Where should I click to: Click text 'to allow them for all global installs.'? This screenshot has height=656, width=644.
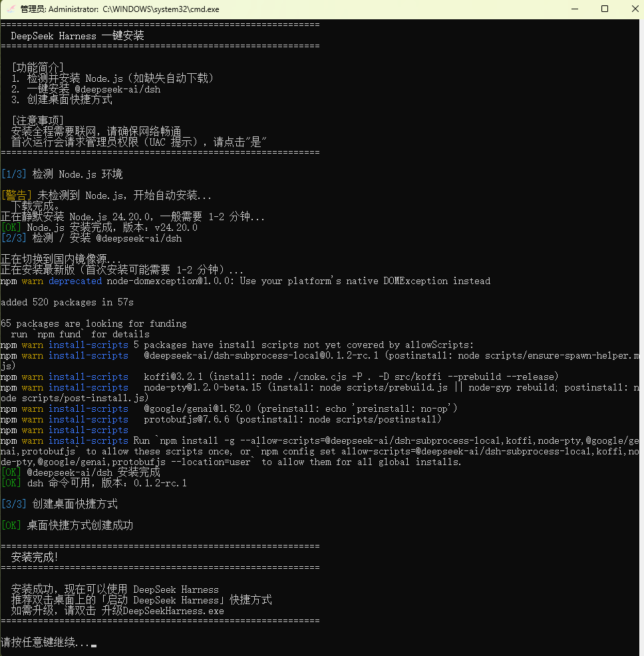[x=361, y=462]
